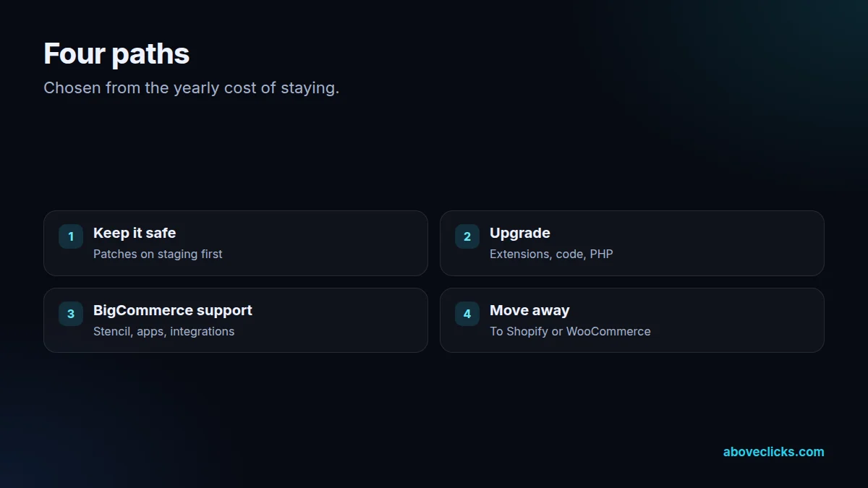
Task: Click the number 3 badge icon
Action: pyautogui.click(x=71, y=314)
